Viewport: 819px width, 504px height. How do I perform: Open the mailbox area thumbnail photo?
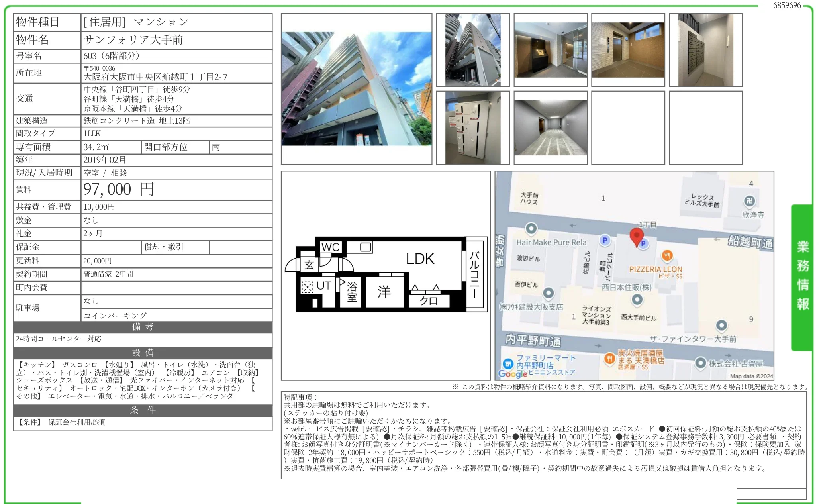(705, 50)
